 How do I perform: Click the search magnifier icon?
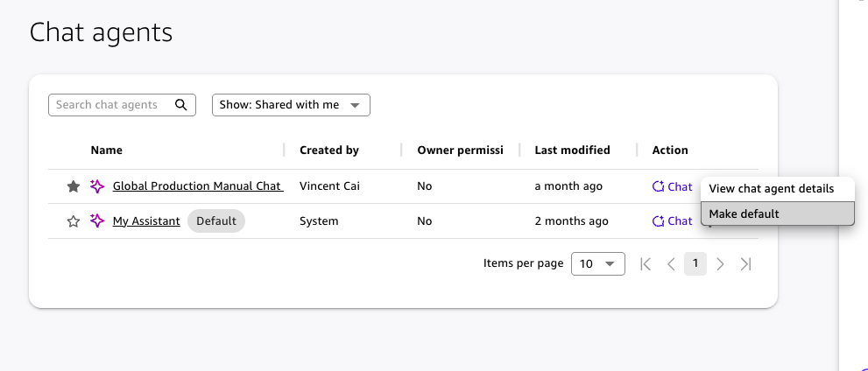tap(181, 104)
